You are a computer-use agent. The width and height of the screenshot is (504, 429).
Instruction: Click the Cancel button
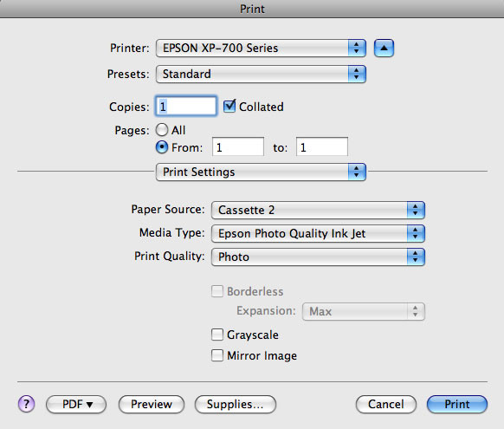tap(386, 404)
